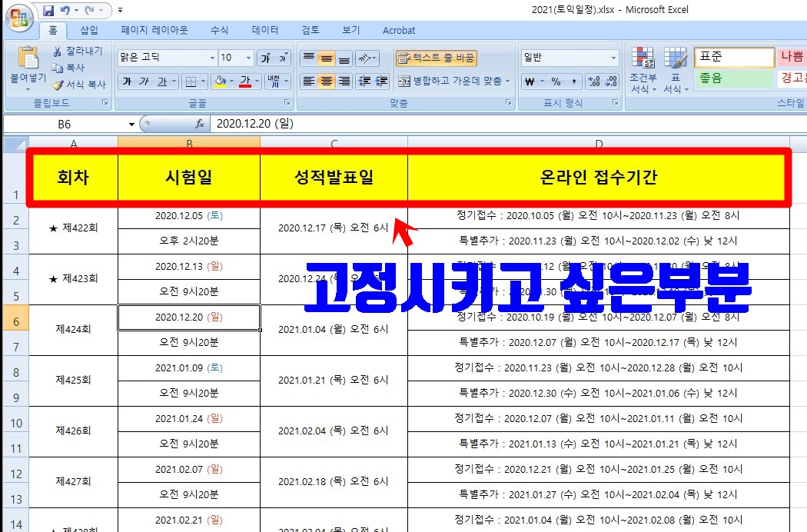Apply the comma style format

point(574,81)
